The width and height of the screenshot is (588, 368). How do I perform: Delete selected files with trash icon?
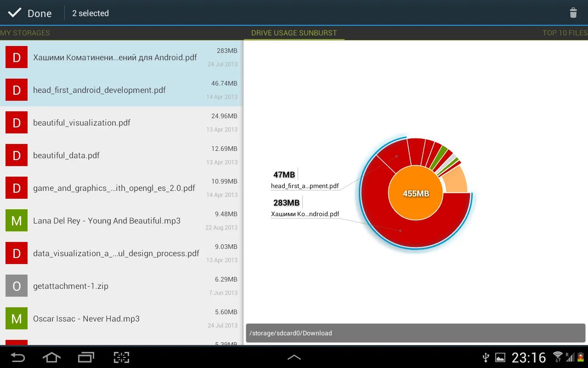pyautogui.click(x=573, y=13)
